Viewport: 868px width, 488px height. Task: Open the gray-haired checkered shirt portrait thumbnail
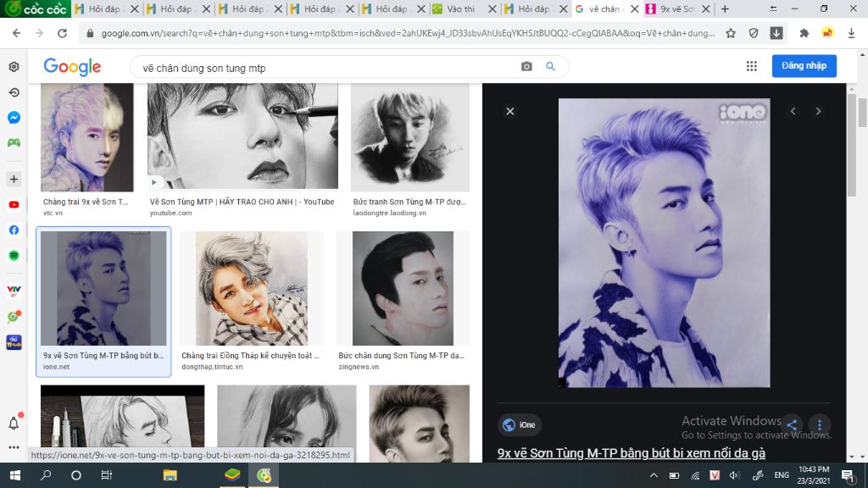tap(251, 288)
